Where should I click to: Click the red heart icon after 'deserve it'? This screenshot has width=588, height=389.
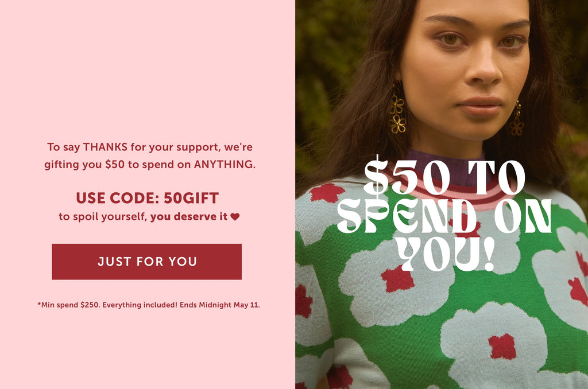(235, 217)
